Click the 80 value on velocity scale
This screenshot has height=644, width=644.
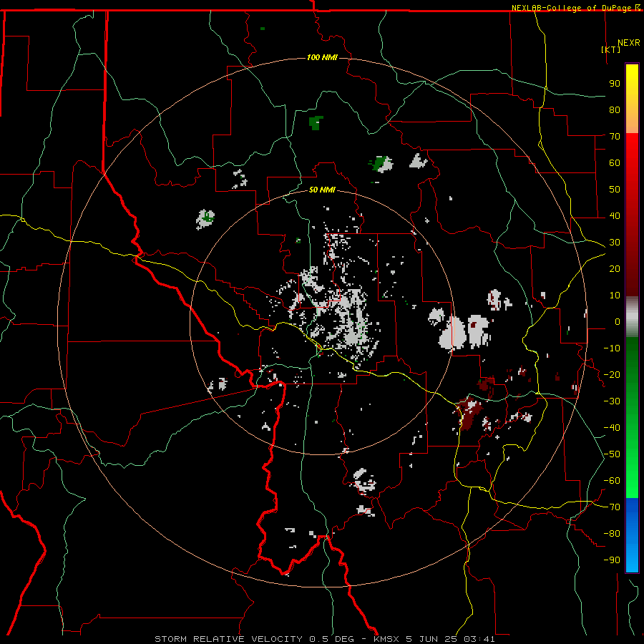click(x=615, y=110)
